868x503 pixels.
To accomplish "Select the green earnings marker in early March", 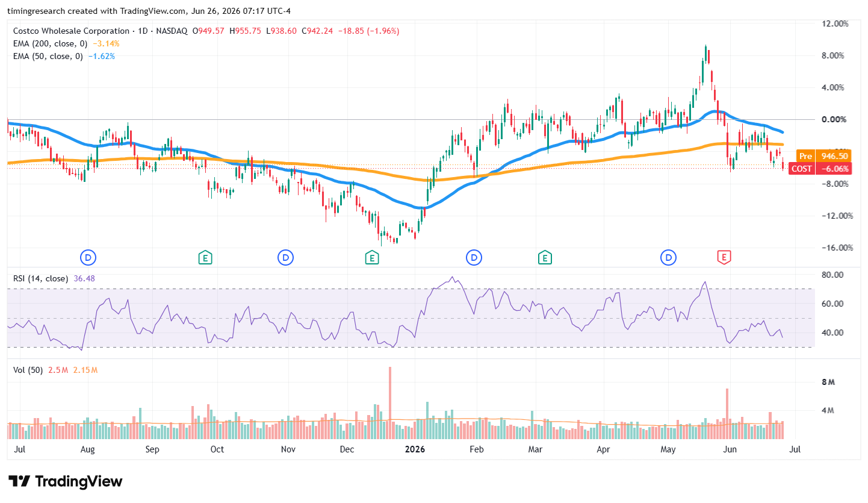I will coord(545,258).
